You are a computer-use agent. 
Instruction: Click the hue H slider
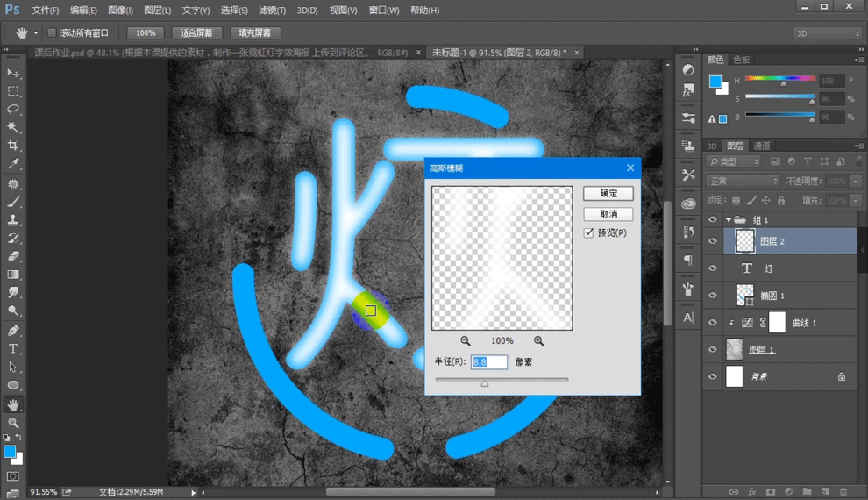pos(780,79)
